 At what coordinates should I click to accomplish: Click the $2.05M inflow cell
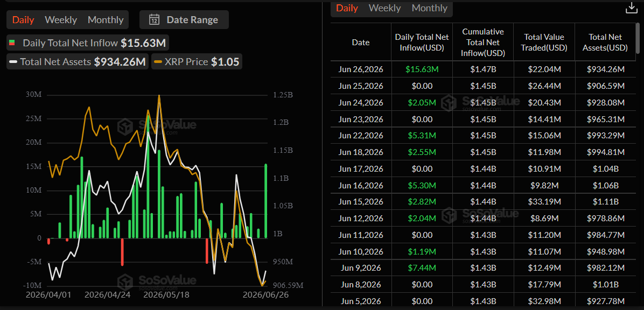pos(422,103)
